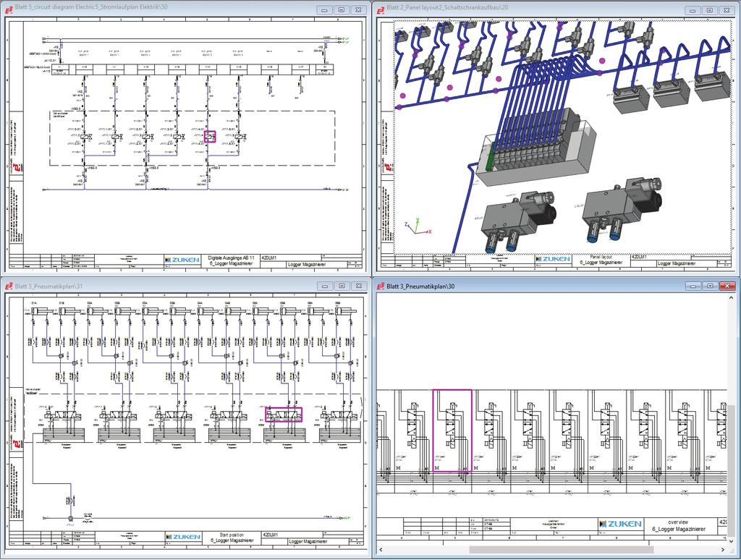The width and height of the screenshot is (741, 560).
Task: Click the scroll-up arrow in the Pneumatikplan\30 window
Action: [x=731, y=297]
